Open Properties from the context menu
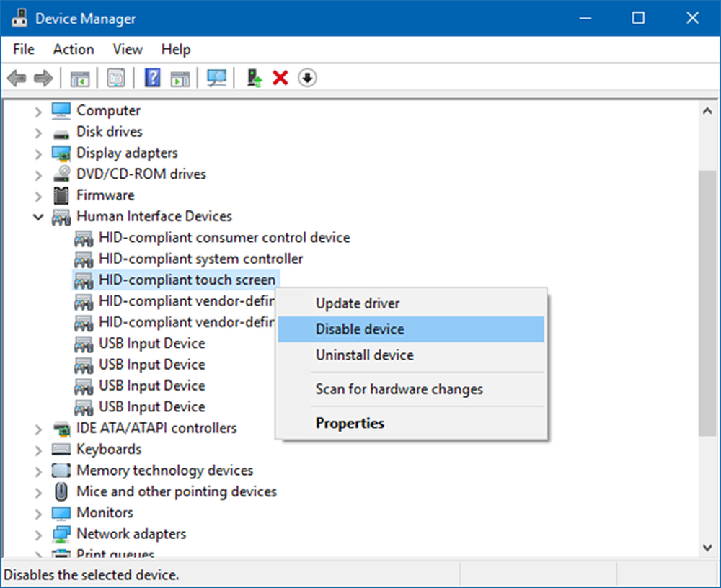The image size is (721, 588). pos(350,423)
